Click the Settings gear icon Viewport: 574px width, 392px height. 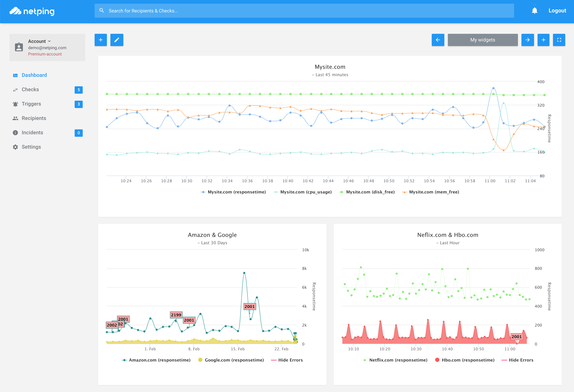click(15, 147)
